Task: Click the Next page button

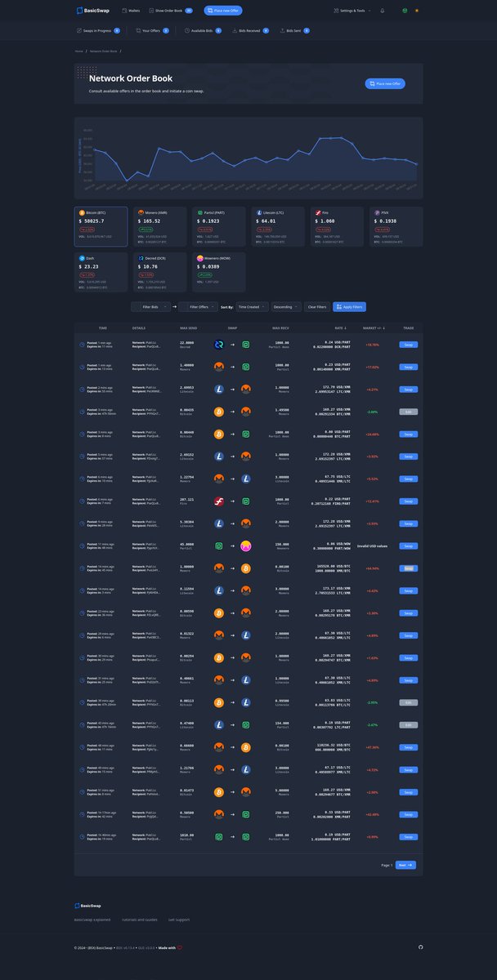Action: (x=406, y=865)
